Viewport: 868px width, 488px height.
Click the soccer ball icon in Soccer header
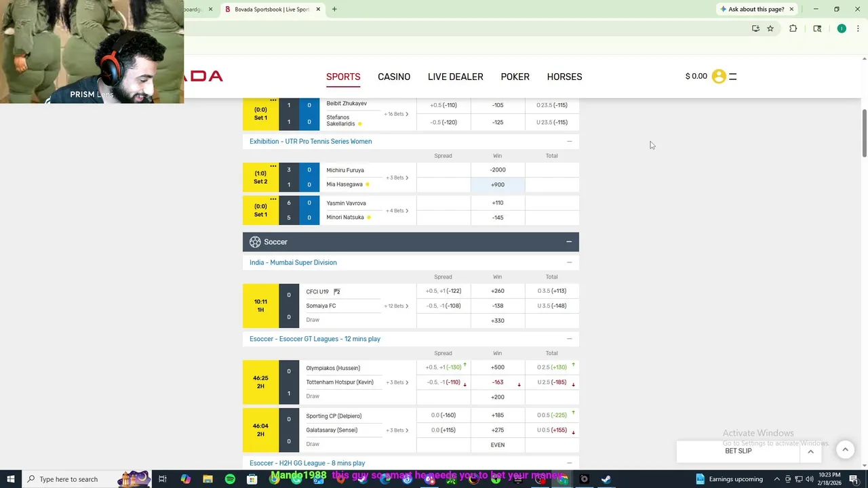[x=255, y=242]
